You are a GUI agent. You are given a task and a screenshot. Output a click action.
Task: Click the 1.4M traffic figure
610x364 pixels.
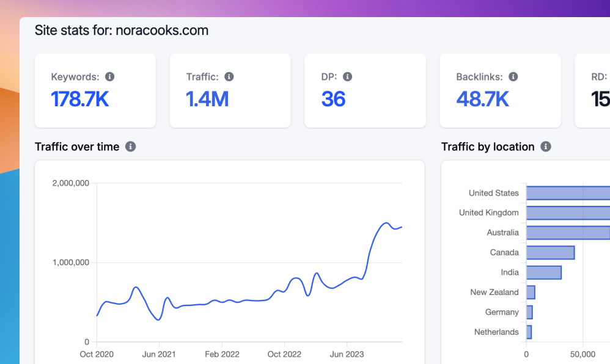click(207, 99)
